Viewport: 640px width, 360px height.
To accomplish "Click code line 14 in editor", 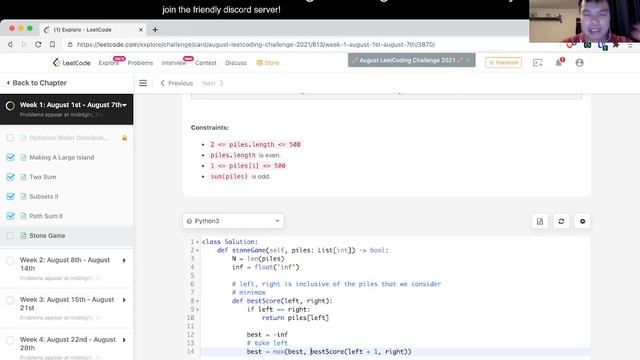I will pyautogui.click(x=396, y=352).
